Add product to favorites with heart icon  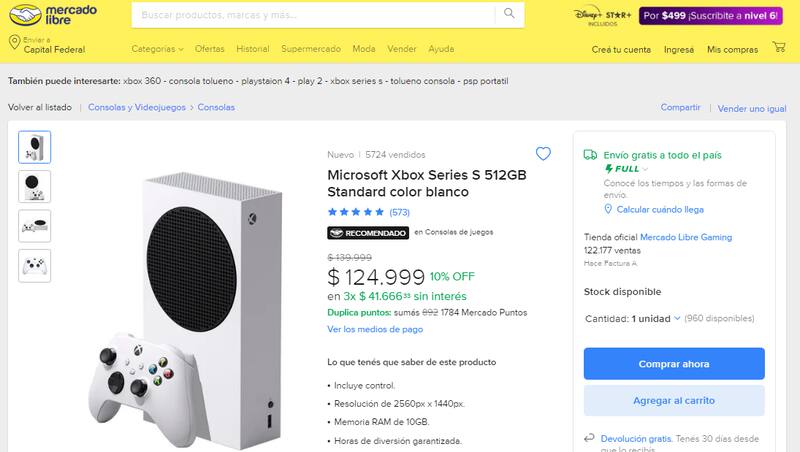pyautogui.click(x=543, y=154)
